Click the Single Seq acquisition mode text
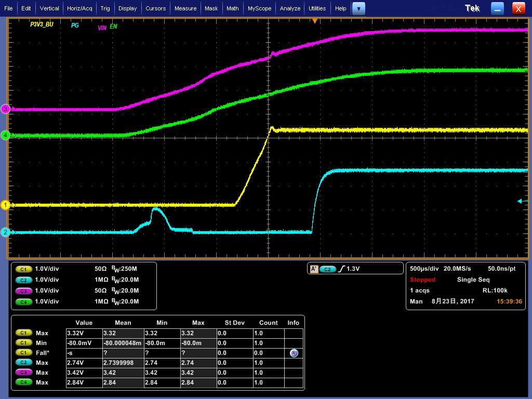 pyautogui.click(x=473, y=280)
